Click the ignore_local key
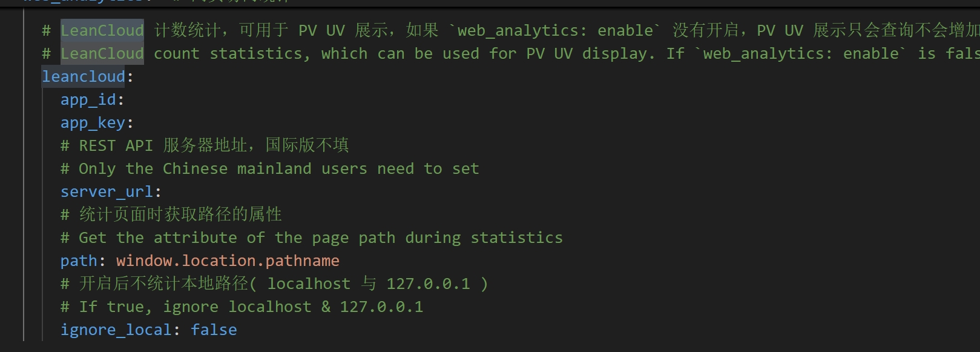 coord(116,330)
